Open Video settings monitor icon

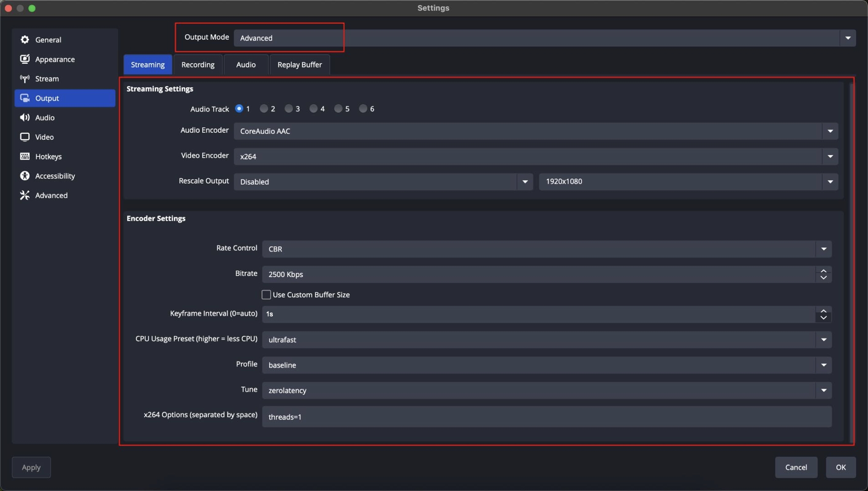[x=25, y=137]
